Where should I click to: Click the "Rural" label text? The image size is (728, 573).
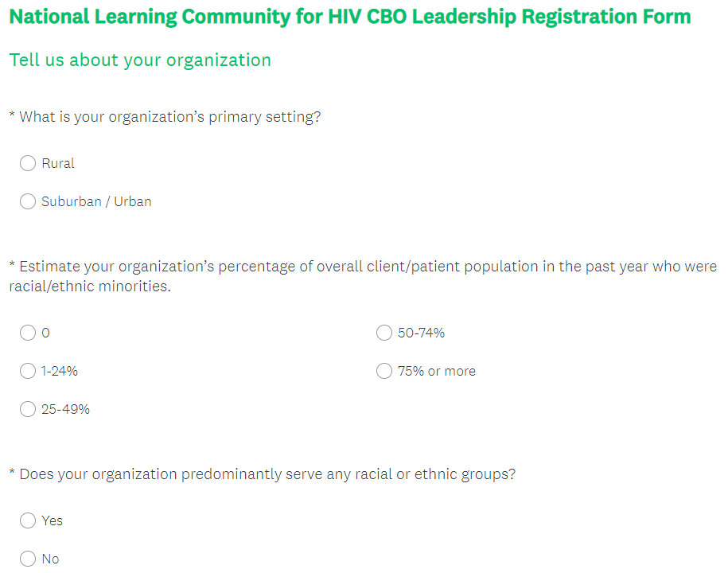tap(58, 163)
